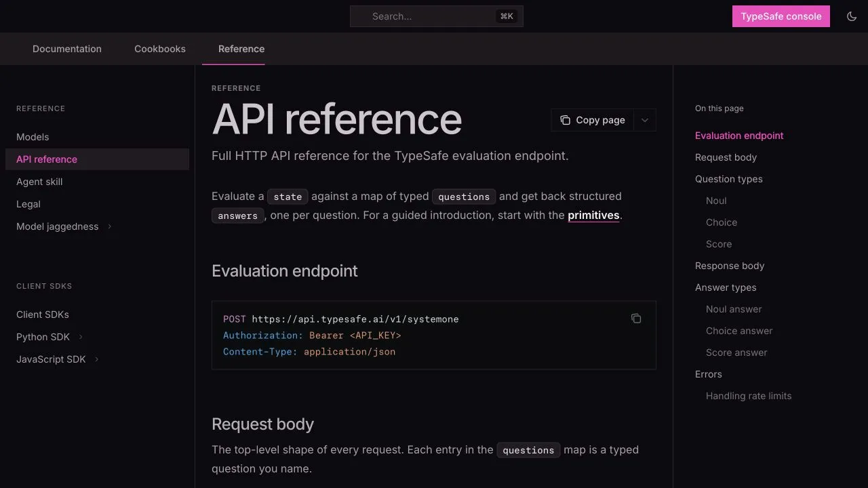
Task: Open Client SDKs sidebar page
Action: (98, 314)
